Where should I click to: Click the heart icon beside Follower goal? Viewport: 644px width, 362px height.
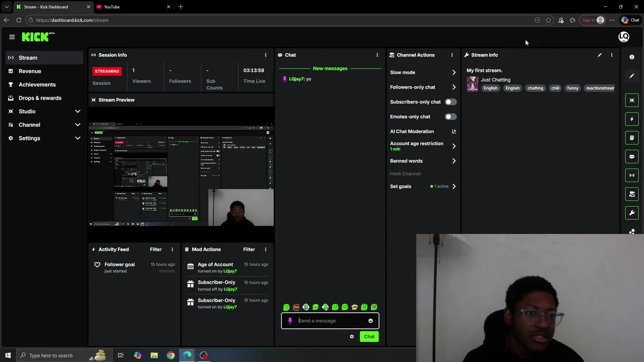[x=97, y=264]
